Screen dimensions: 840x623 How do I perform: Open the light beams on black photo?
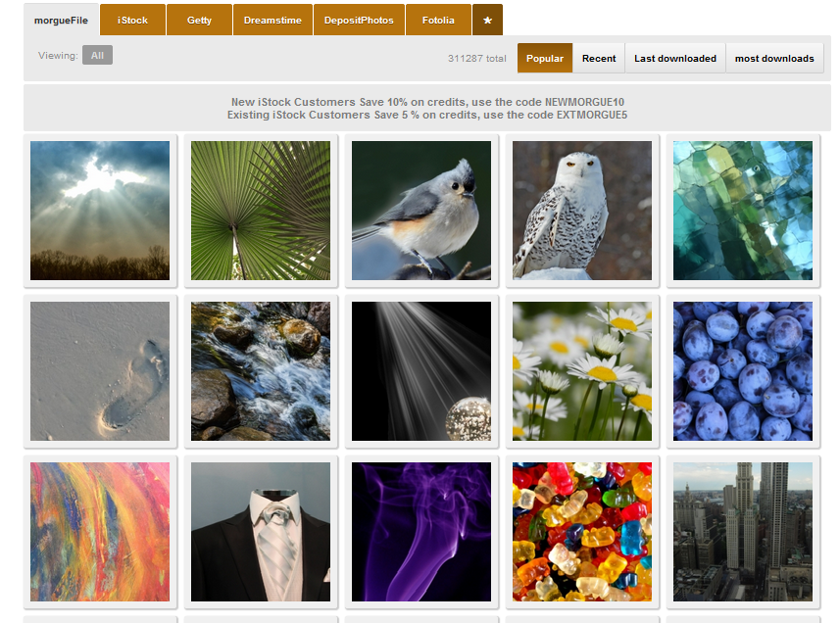pyautogui.click(x=421, y=371)
